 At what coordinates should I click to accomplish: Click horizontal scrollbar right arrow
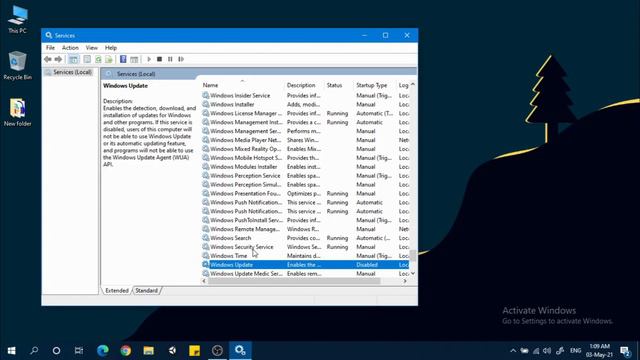405,281
